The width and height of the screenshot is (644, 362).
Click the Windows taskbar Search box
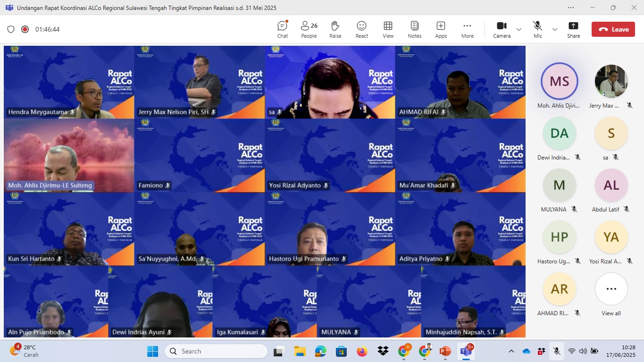pos(216,351)
